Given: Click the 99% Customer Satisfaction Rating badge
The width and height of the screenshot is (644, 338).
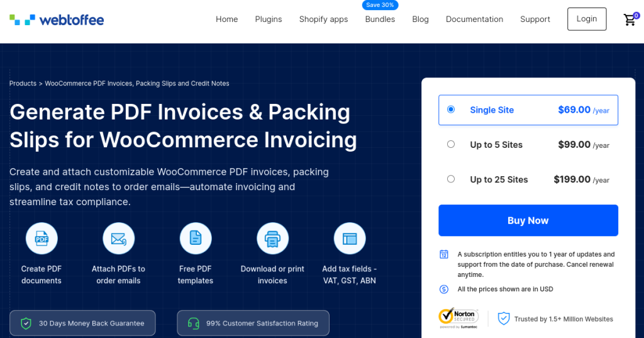Looking at the screenshot, I should [253, 323].
